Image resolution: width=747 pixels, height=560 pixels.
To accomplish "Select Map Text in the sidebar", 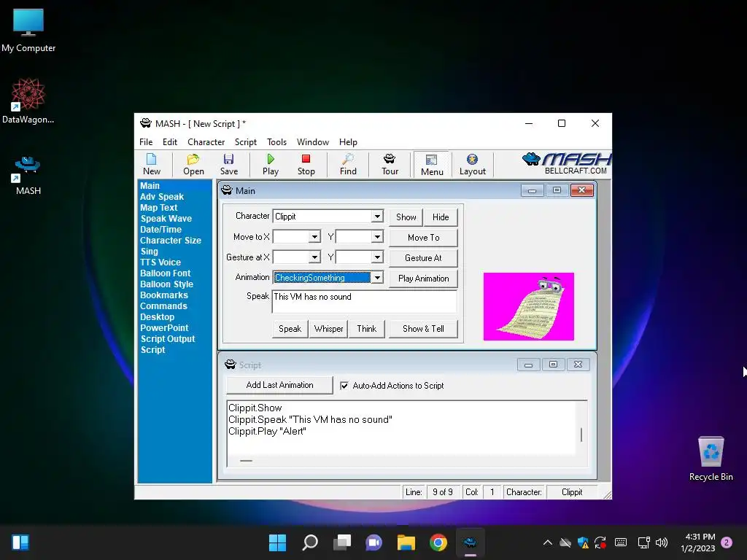I will pos(158,208).
